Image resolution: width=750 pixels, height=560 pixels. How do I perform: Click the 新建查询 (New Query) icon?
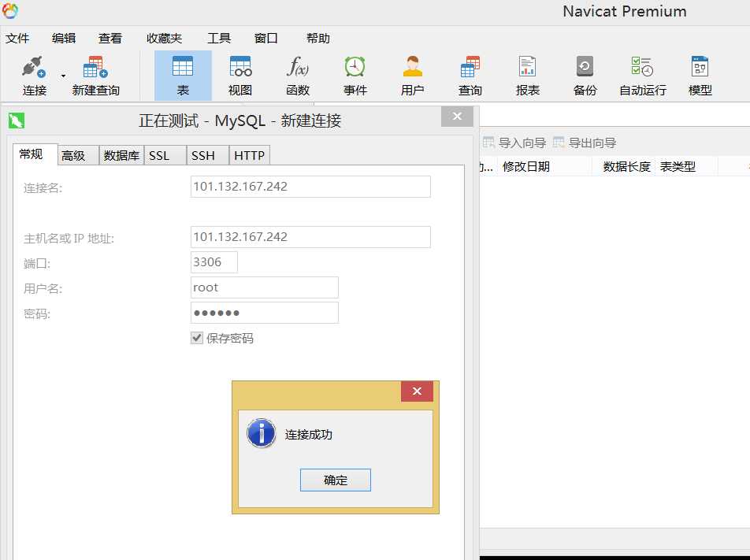click(95, 76)
